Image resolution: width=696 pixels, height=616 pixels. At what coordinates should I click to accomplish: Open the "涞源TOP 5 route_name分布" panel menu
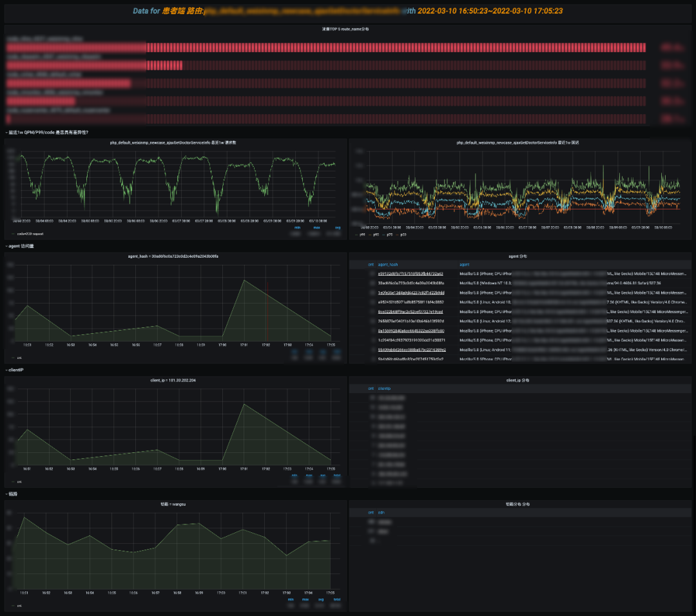tap(345, 29)
